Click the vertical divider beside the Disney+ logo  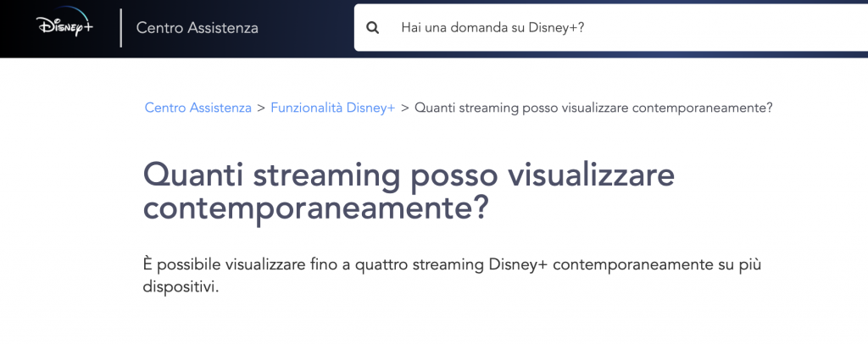coord(120,28)
